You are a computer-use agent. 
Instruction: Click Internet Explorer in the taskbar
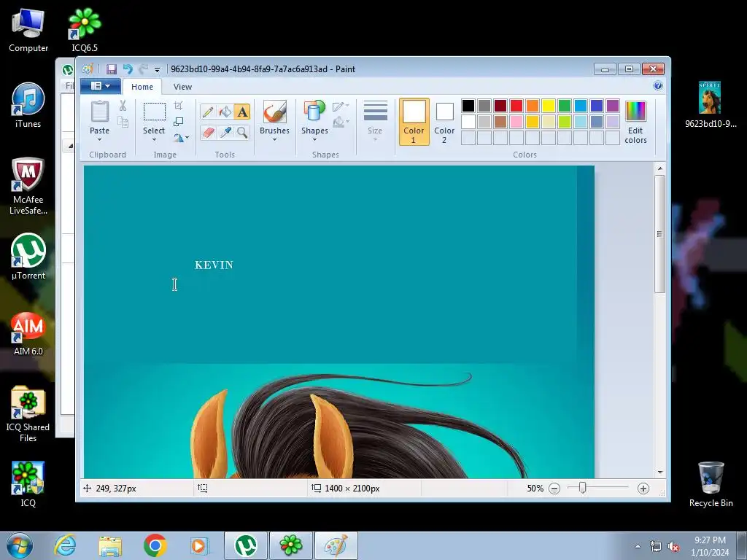click(65, 545)
